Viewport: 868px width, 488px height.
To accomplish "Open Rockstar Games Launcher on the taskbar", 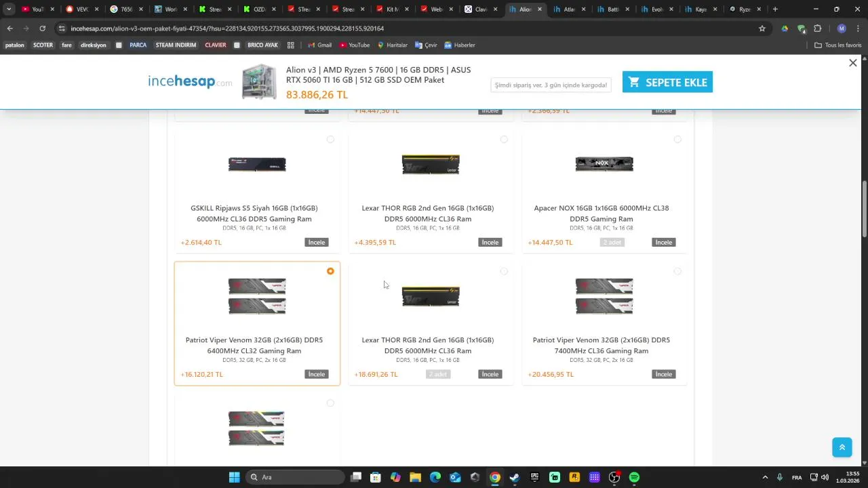I will pyautogui.click(x=574, y=477).
